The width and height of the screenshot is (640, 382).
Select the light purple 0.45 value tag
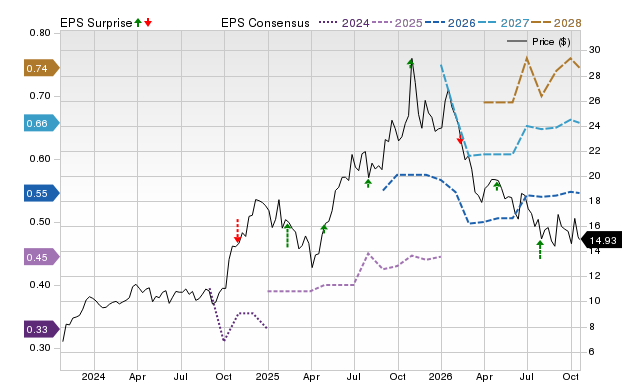coord(42,258)
